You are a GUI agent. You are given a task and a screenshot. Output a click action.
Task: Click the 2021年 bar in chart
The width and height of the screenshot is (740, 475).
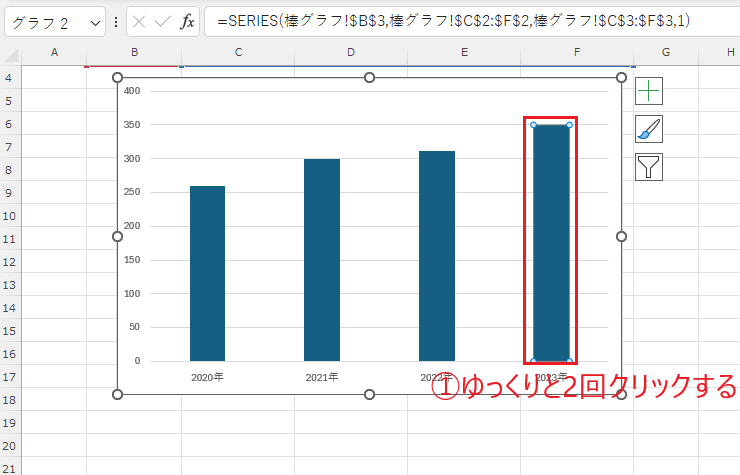[322, 260]
